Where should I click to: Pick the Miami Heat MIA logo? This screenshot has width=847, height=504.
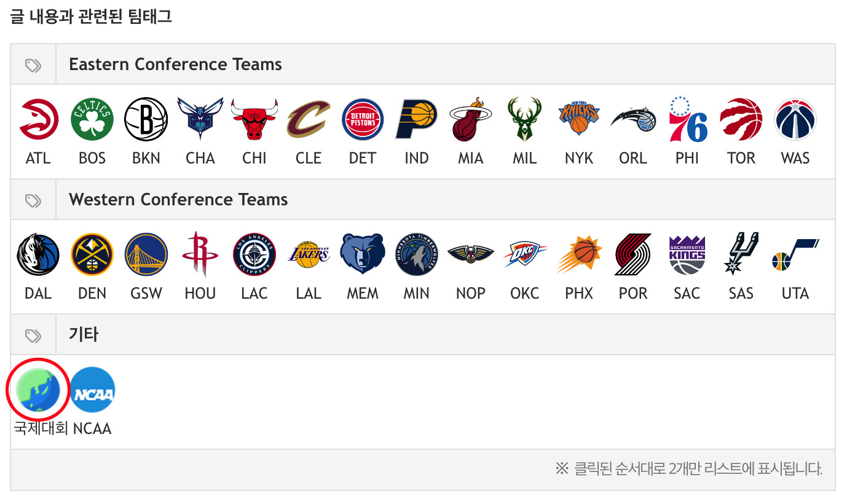click(x=471, y=119)
